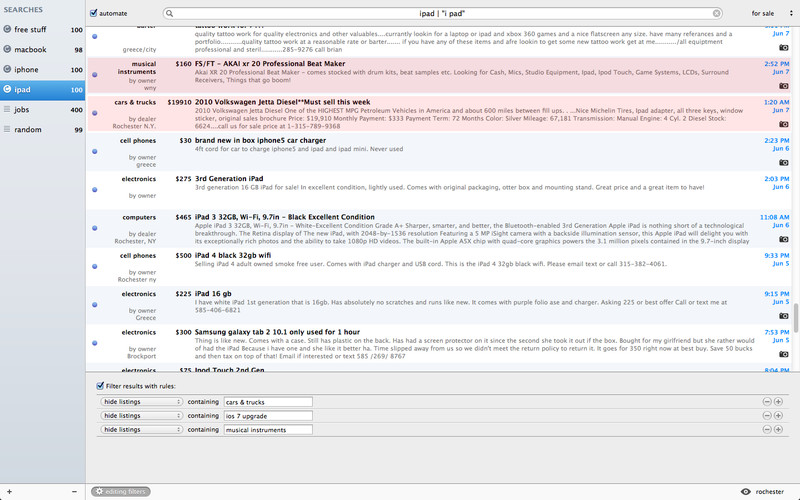Click the '9:33 PM' timestamp of the iPad 4 listing
The image size is (800, 500).
[x=777, y=255]
